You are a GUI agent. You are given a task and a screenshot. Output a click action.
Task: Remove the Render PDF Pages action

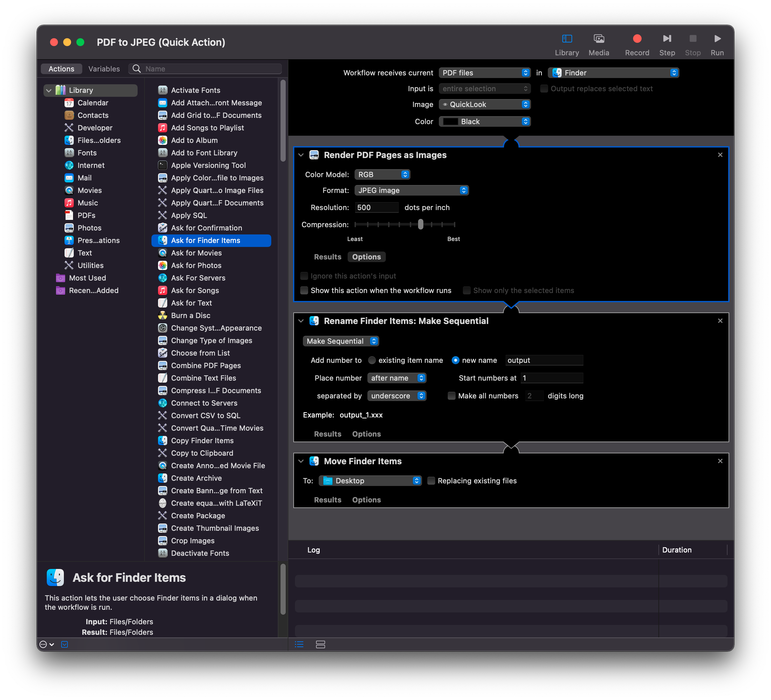point(720,155)
